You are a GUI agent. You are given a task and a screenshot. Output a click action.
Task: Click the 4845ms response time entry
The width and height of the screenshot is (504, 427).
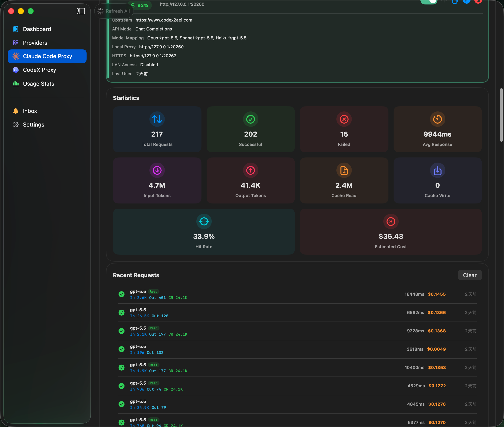pos(416,404)
